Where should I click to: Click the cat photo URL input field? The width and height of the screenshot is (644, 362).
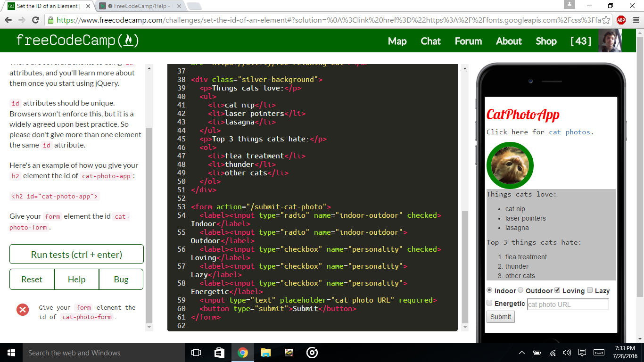point(568,304)
